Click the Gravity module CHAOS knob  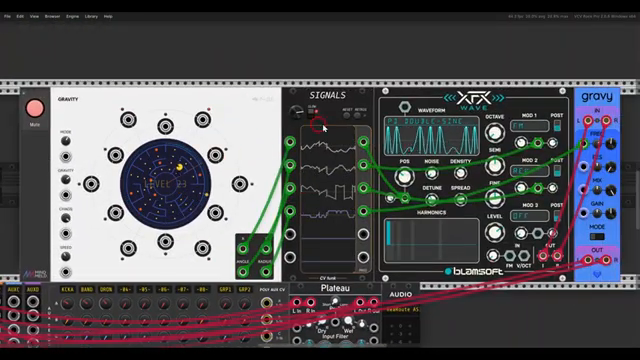click(x=65, y=218)
